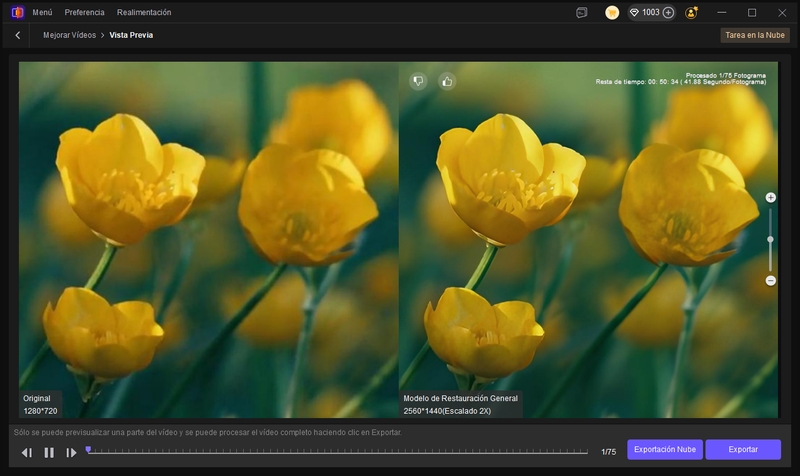
Task: Click the app logo in the title bar
Action: click(17, 12)
